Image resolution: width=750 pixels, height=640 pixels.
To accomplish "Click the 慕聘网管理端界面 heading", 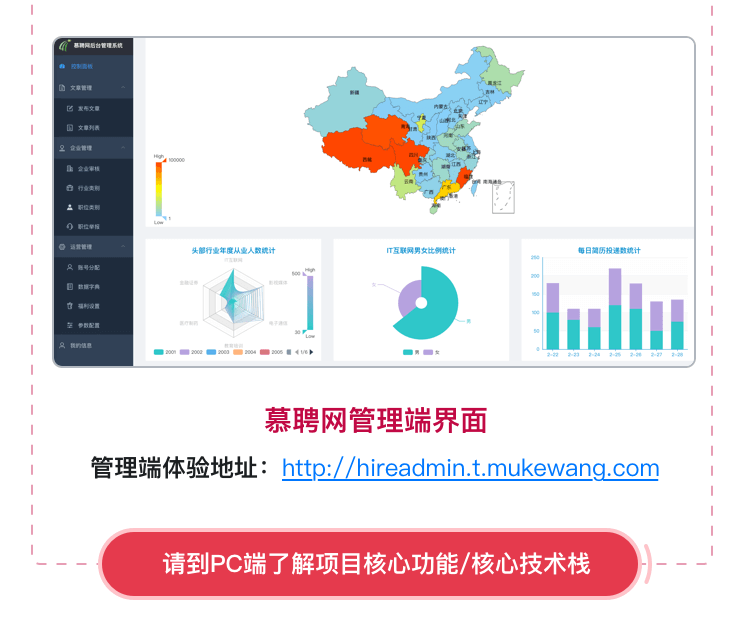I will click(x=376, y=420).
